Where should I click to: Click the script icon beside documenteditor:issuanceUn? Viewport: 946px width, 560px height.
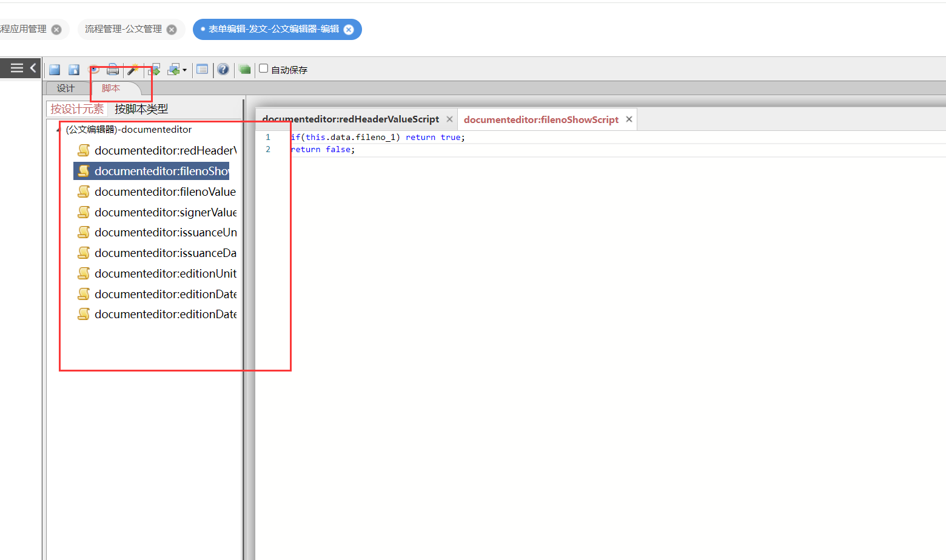[x=84, y=232]
